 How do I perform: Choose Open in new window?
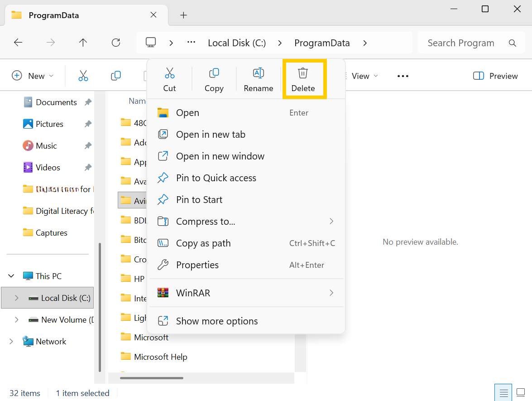pyautogui.click(x=246, y=156)
